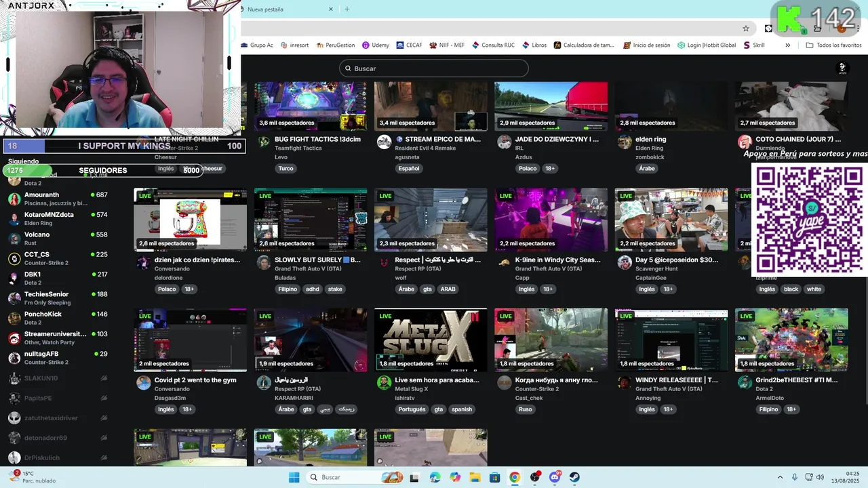
Task: Open the streamer avatar beside Covid pt 2 stream
Action: point(144,383)
